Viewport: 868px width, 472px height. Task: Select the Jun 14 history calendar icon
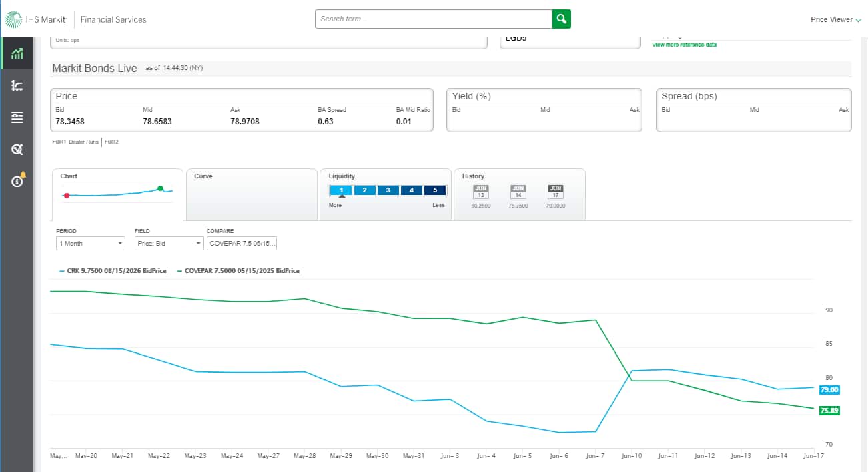[518, 192]
